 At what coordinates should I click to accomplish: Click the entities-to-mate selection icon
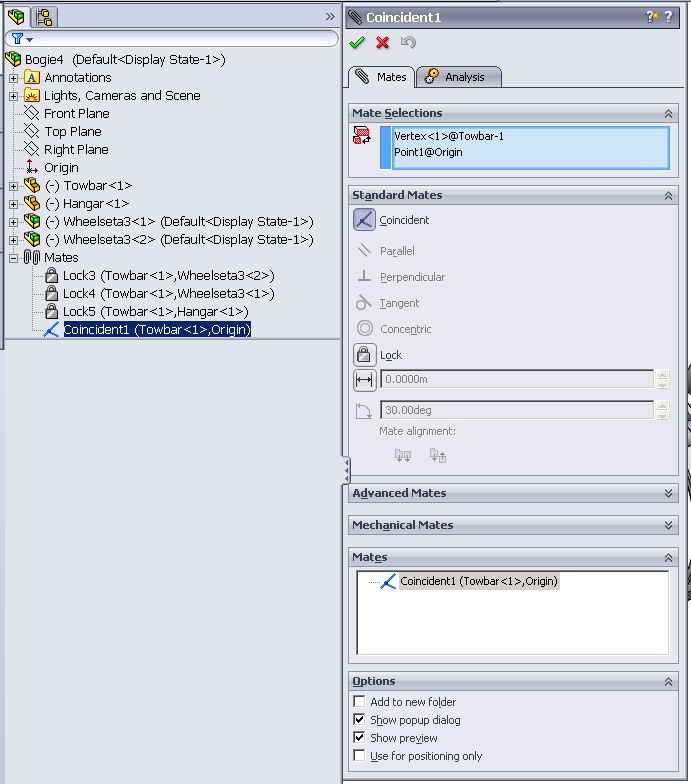point(362,136)
